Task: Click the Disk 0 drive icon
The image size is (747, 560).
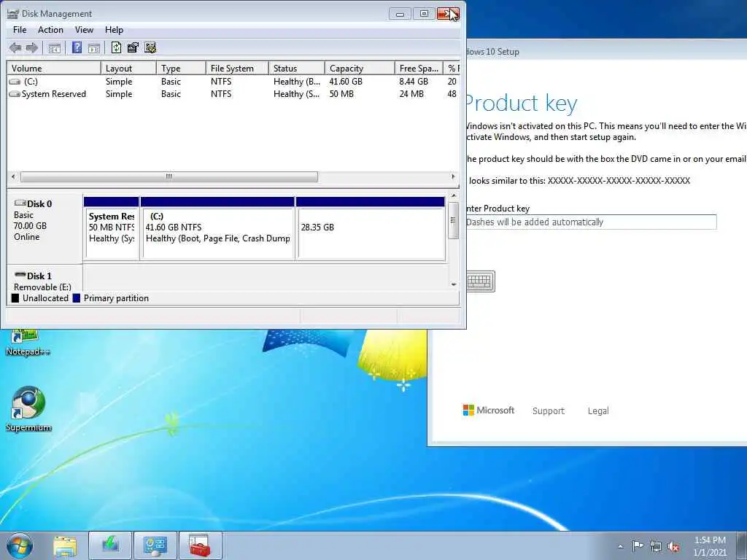Action: pos(20,203)
